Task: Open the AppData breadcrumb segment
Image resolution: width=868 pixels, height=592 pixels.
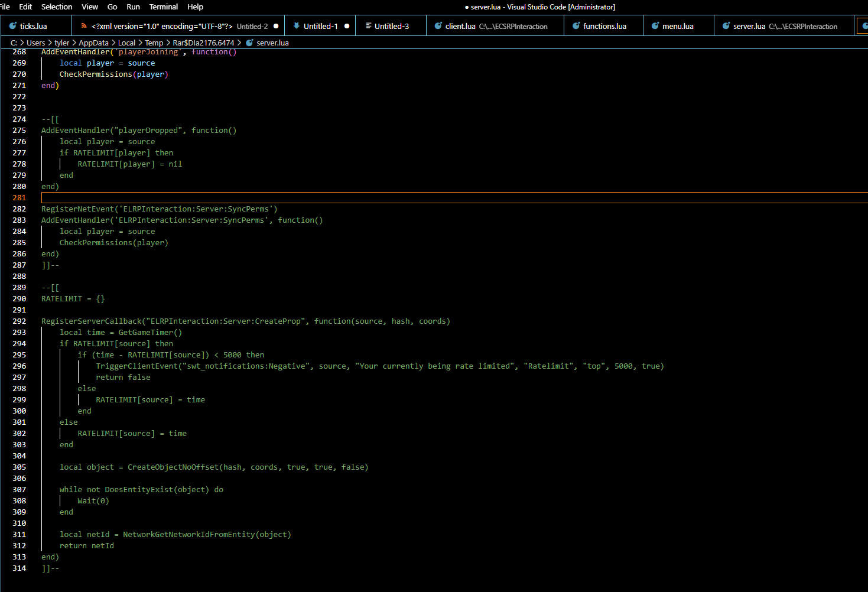Action: (93, 43)
